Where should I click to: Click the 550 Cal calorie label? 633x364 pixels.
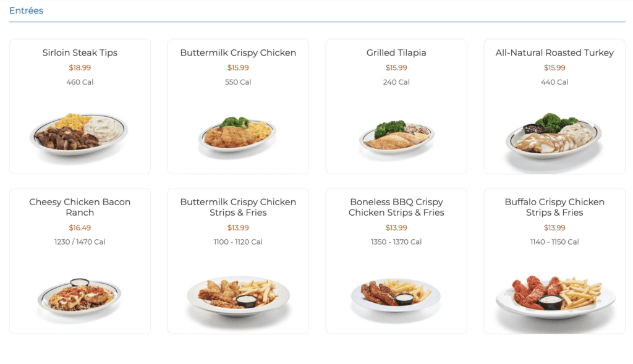(x=237, y=82)
